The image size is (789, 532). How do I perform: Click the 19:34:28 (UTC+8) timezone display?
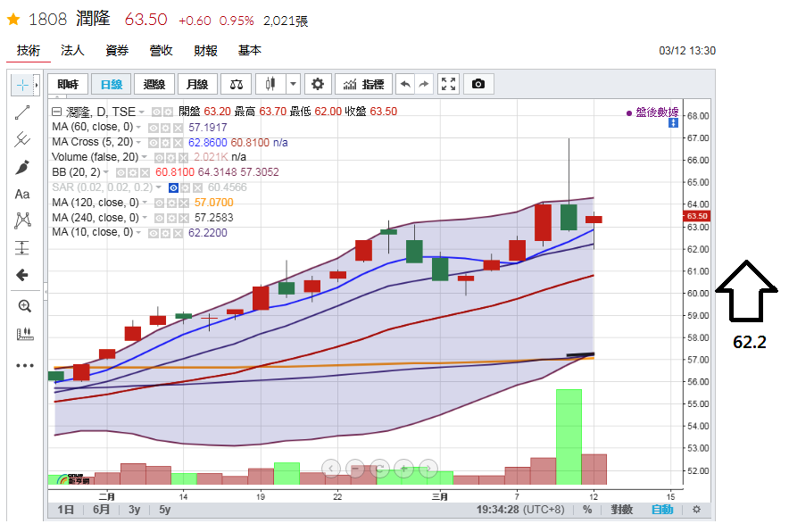(x=520, y=510)
